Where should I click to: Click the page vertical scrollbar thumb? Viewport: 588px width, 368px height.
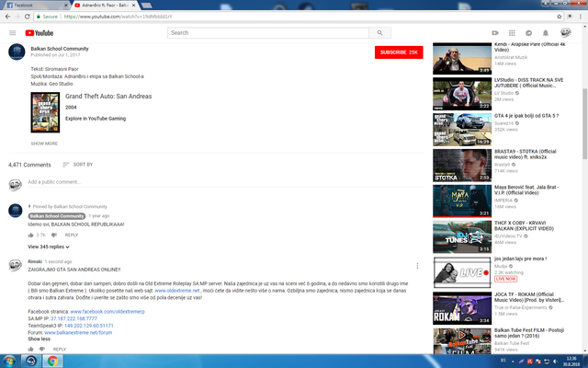point(584,124)
